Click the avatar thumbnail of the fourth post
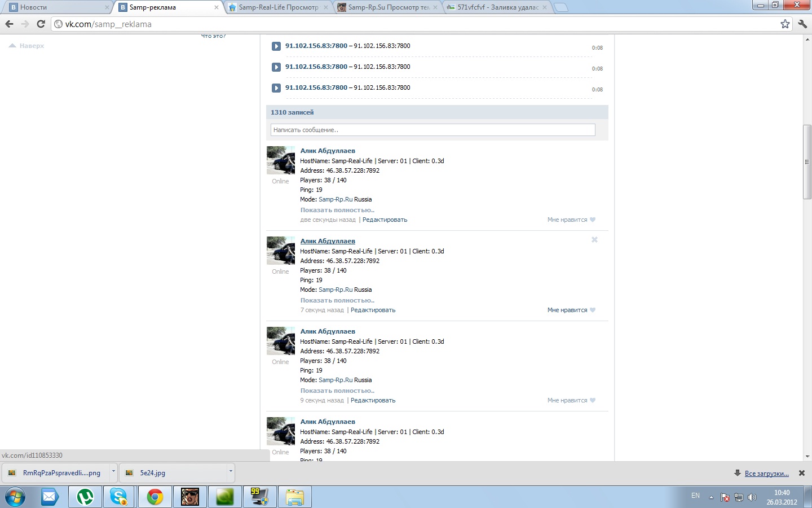The height and width of the screenshot is (508, 812). [x=281, y=431]
